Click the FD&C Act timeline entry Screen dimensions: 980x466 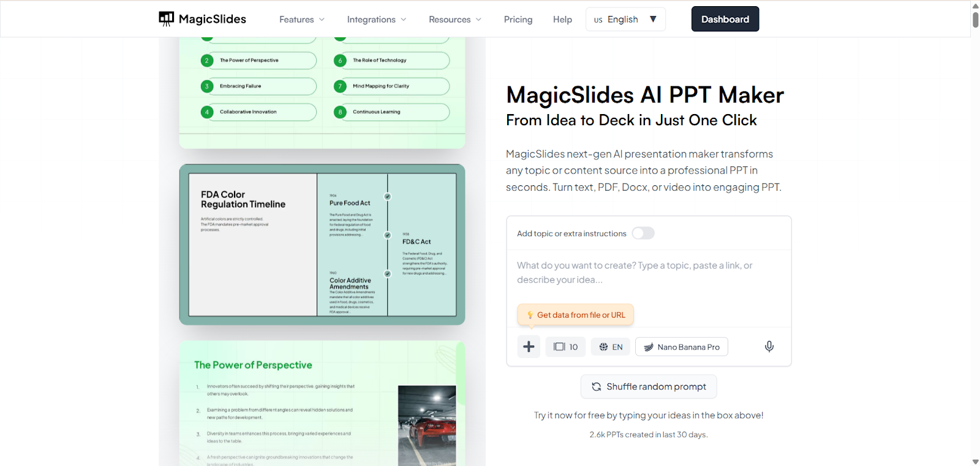pos(424,254)
